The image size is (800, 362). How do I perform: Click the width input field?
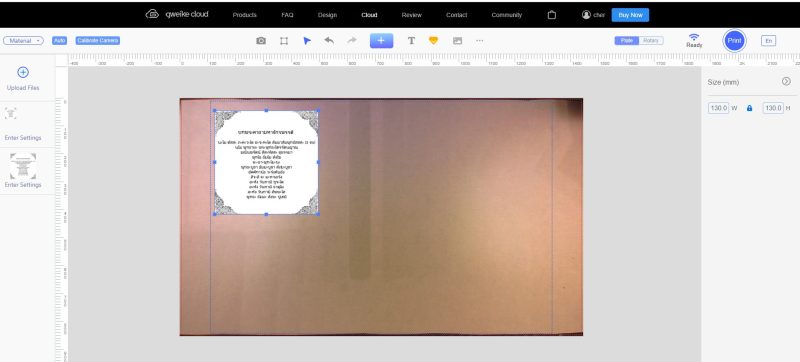click(x=718, y=108)
